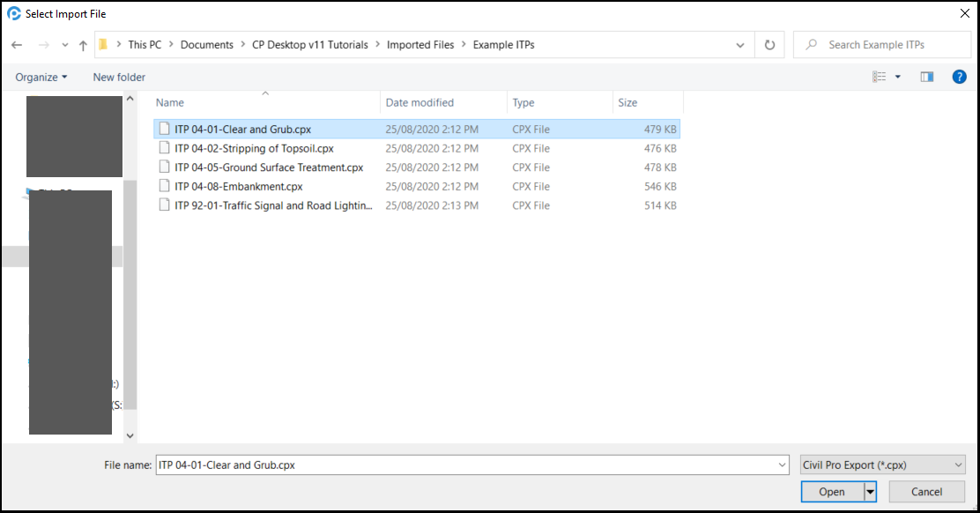Click New folder in the toolbar
This screenshot has height=513, width=980.
(119, 78)
